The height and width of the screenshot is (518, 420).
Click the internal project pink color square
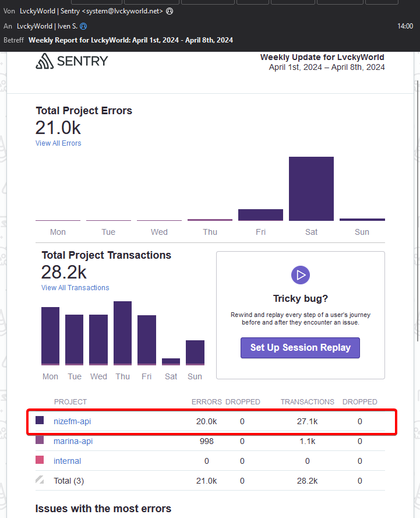pos(40,460)
